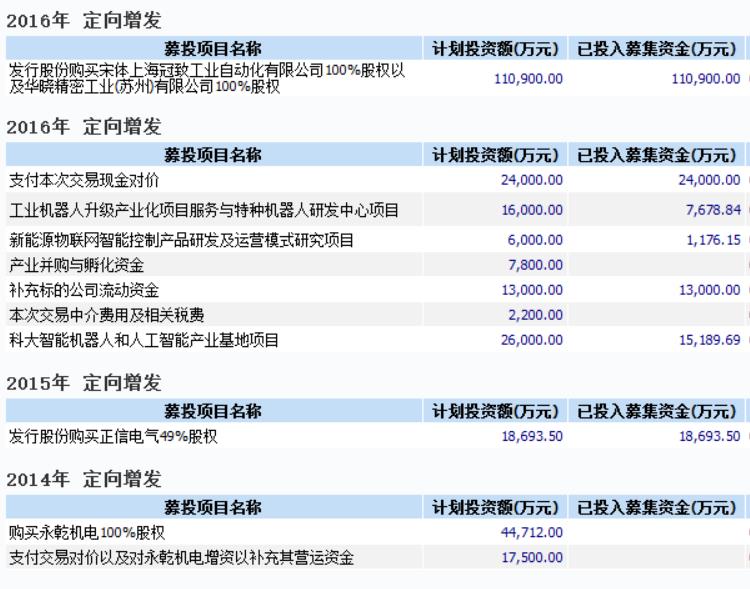Select the 产业并购与孵化资金 row
The height and width of the screenshot is (589, 750).
click(77, 265)
